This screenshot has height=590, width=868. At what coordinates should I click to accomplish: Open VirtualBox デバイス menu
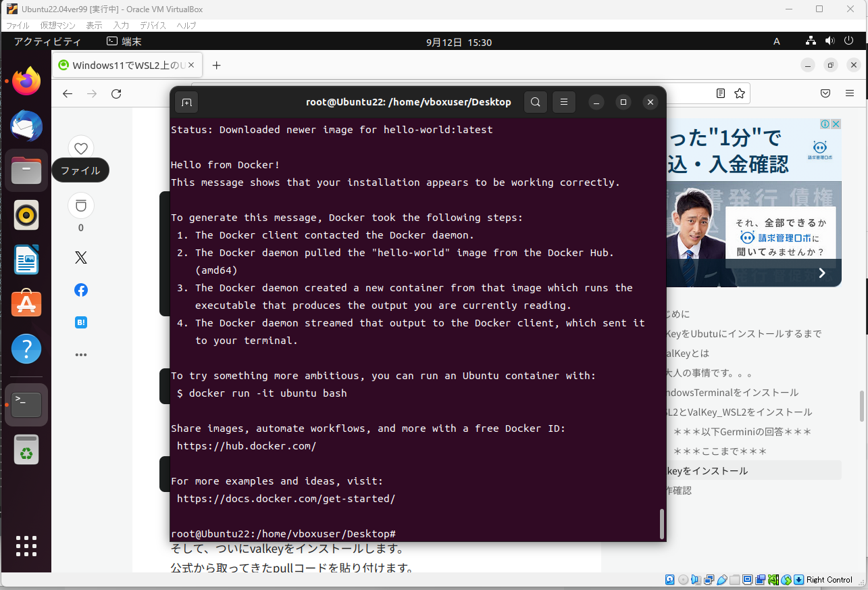(x=153, y=26)
